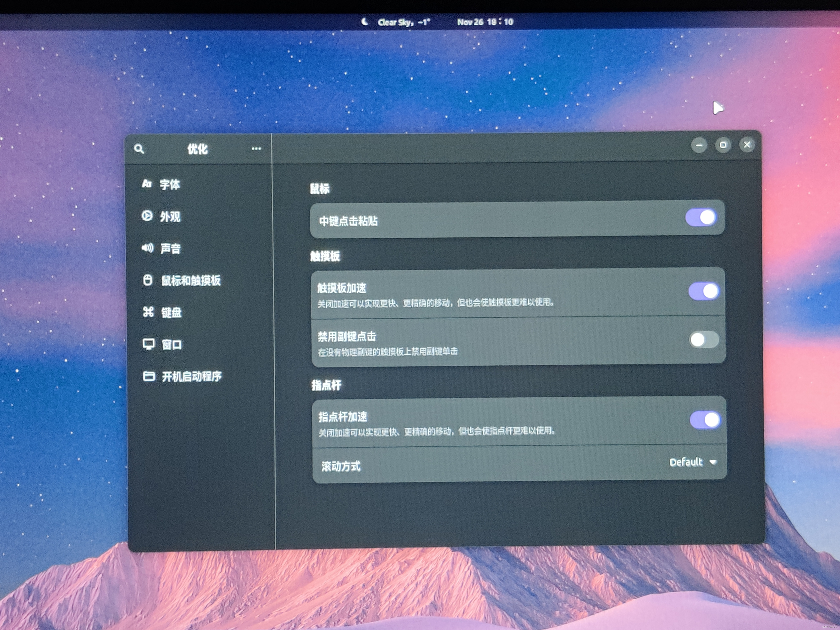Select 字体 in the sidebar
The height and width of the screenshot is (630, 840).
(170, 185)
